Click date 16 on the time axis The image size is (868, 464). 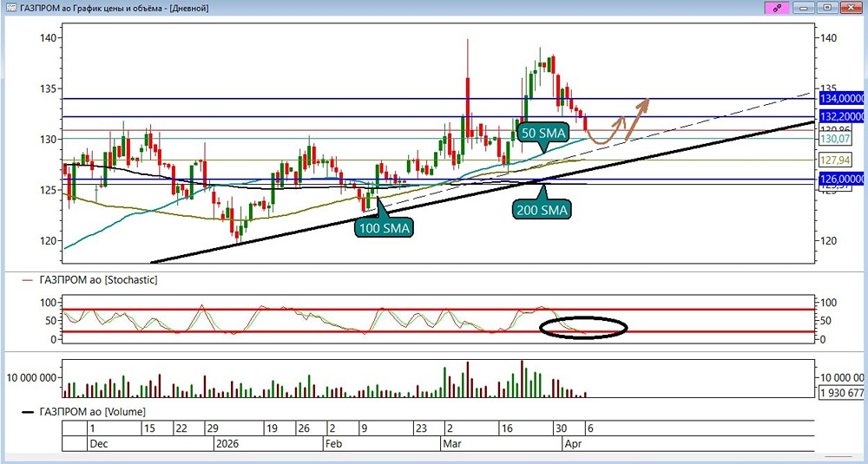[x=509, y=428]
